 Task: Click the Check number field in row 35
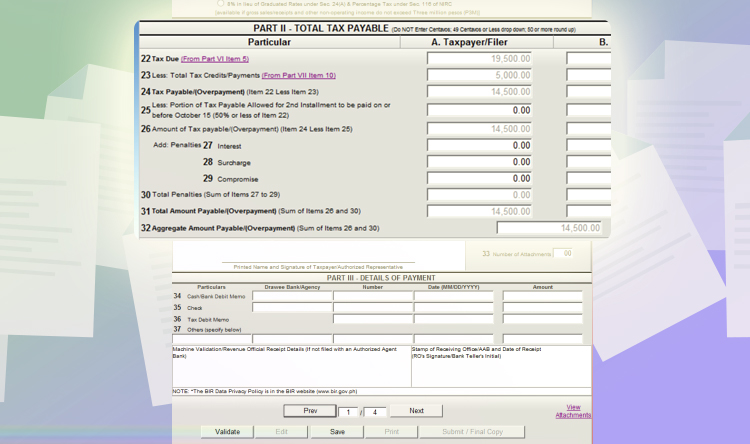click(x=373, y=308)
